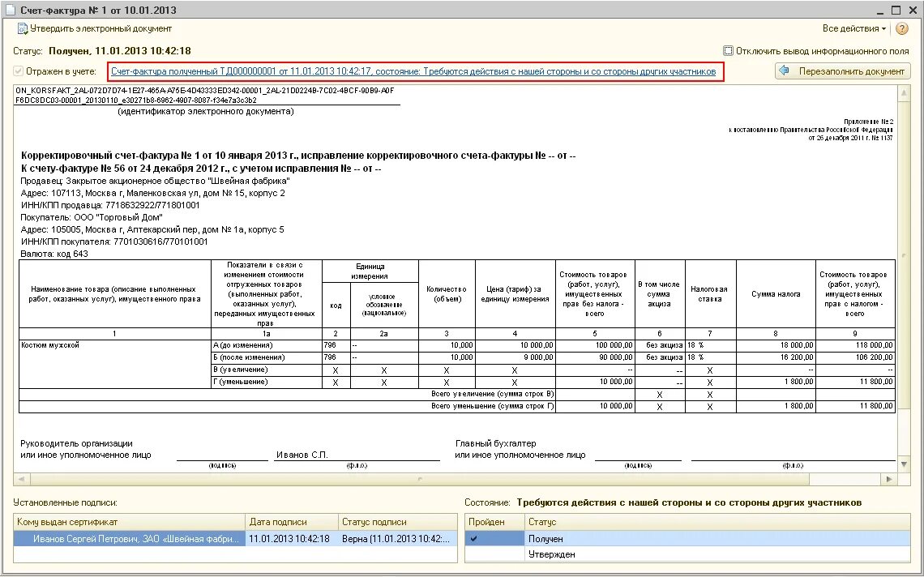This screenshot has height=577, width=924.
Task: Click the А (до изменения) row label
Action: 267,345
